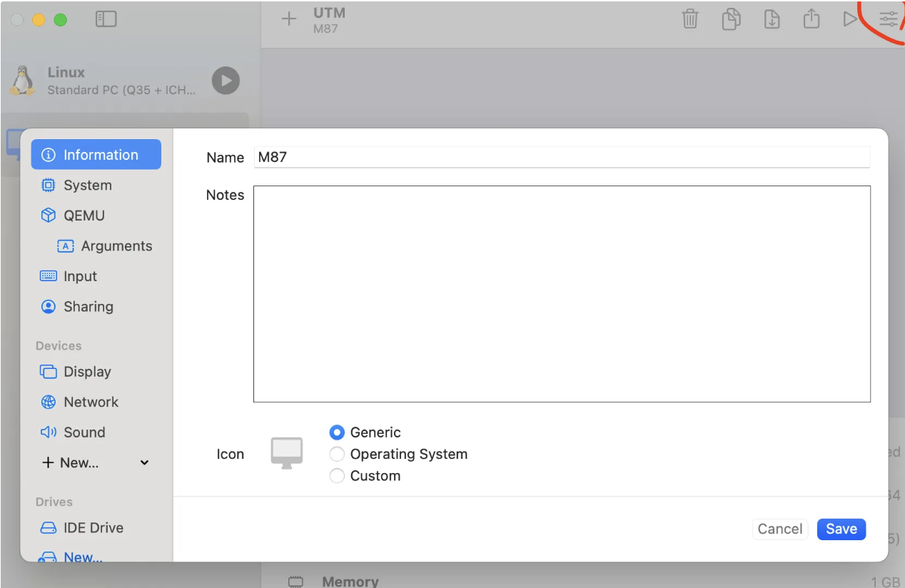Screen dimensions: 905x588
Task: Clone VM using the duplicate documents icon
Action: coord(731,19)
